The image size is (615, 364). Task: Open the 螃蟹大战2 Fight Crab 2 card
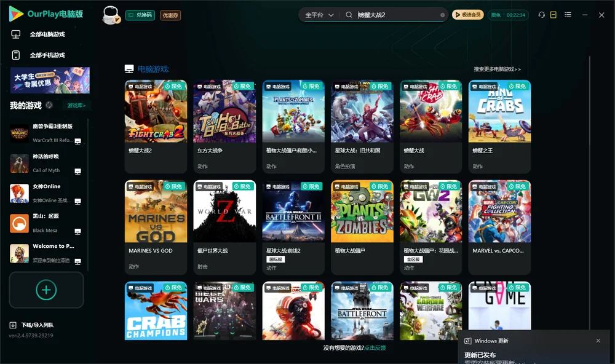[x=156, y=126]
